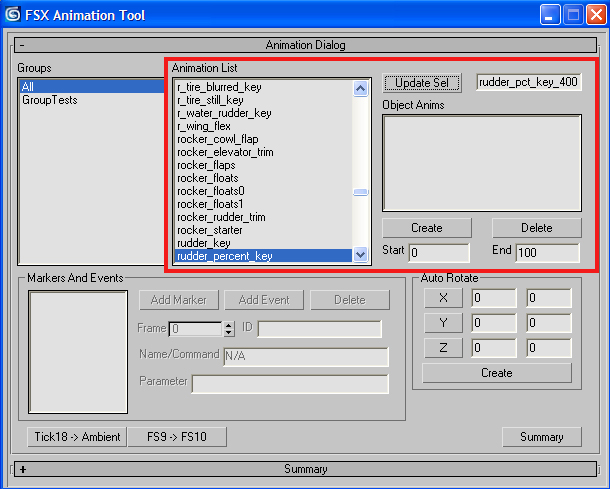Choose the rocker_floats1 entry

click(x=264, y=204)
